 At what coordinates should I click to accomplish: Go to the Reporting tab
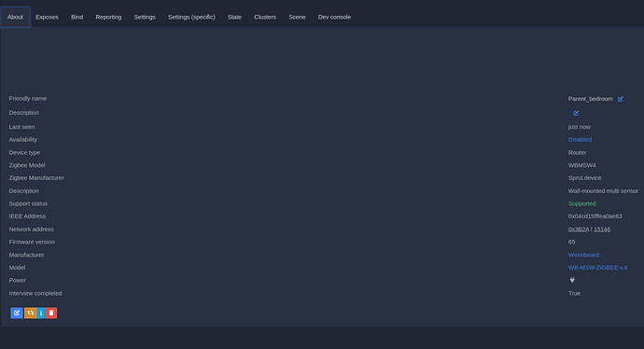coord(108,17)
